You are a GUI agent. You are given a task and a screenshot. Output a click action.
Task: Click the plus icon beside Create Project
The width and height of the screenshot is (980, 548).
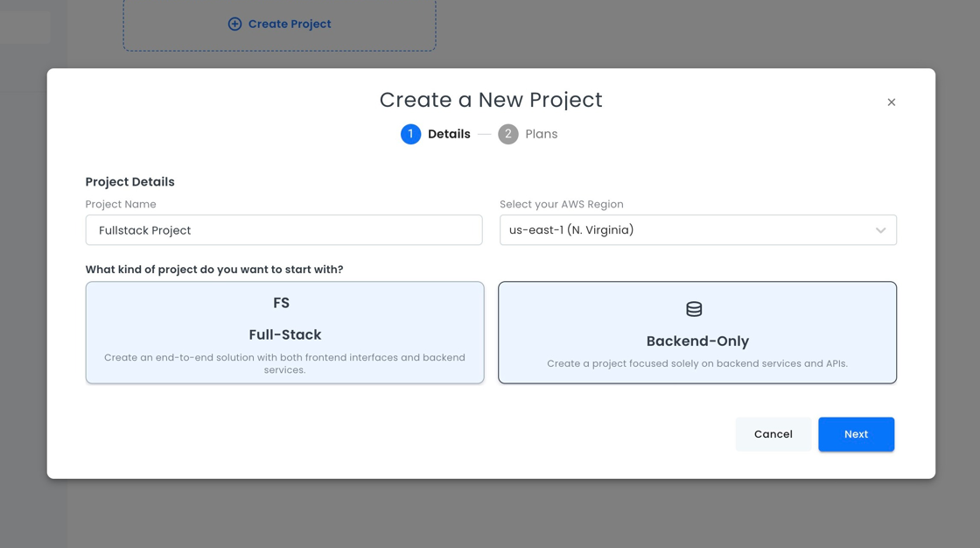coord(234,25)
